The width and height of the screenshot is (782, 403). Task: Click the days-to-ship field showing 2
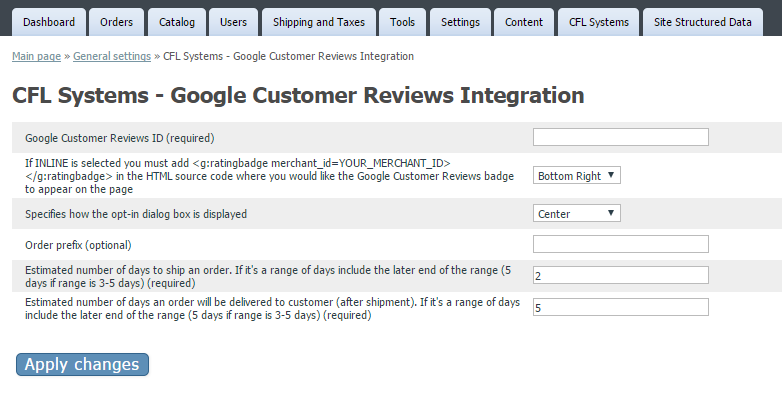(620, 275)
